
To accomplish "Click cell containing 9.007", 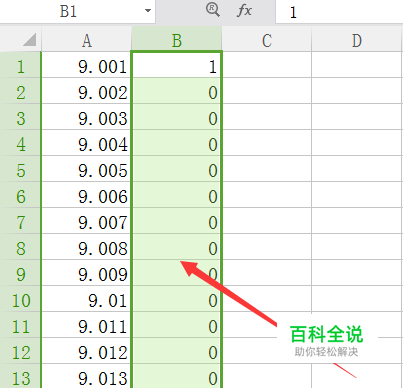I will [x=86, y=221].
